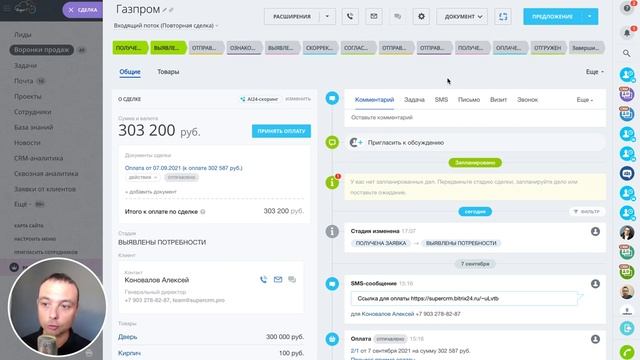Expand the Входящий поток pipeline selector

[166, 25]
